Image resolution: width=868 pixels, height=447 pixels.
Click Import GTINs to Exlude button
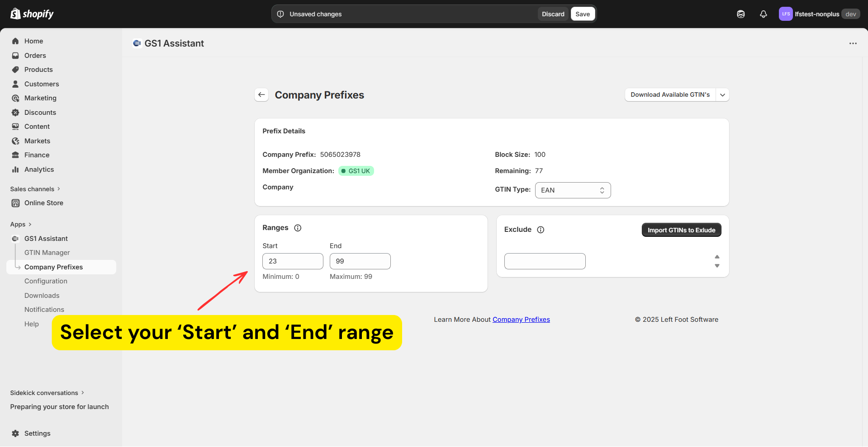681,230
